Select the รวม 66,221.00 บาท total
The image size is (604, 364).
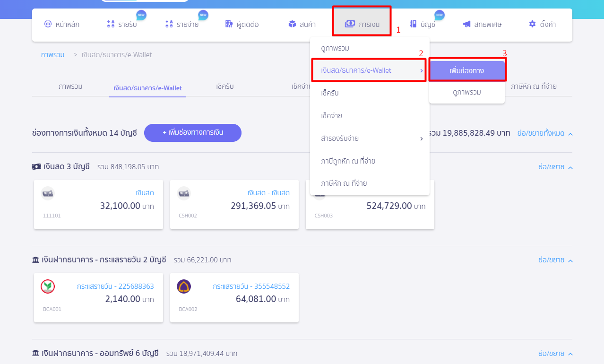click(x=202, y=260)
